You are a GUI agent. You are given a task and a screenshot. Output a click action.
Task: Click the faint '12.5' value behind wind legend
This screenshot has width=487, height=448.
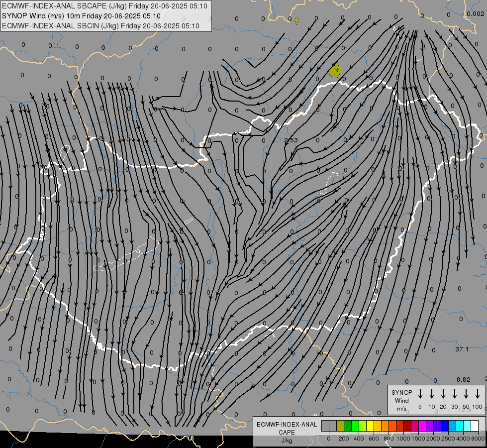(x=465, y=410)
